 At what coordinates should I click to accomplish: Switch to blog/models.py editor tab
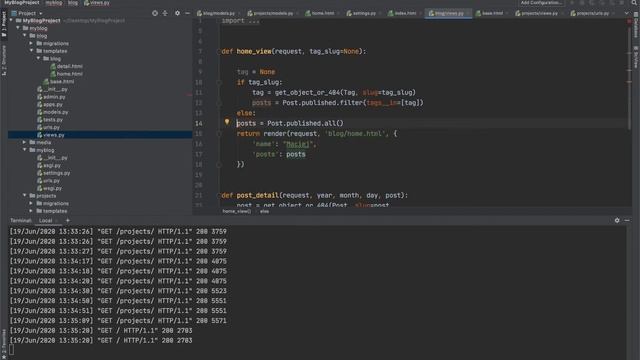(216, 13)
